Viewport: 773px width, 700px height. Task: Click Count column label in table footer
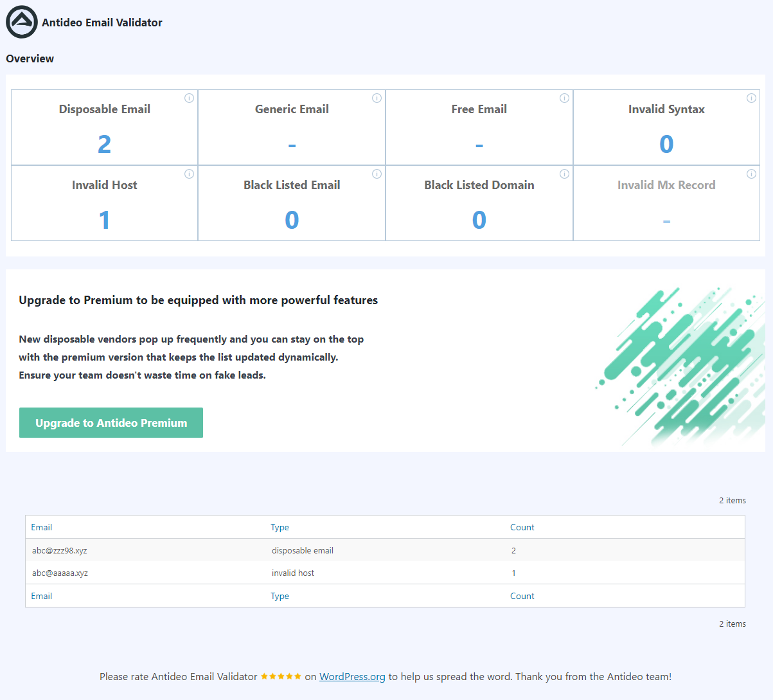(x=522, y=596)
